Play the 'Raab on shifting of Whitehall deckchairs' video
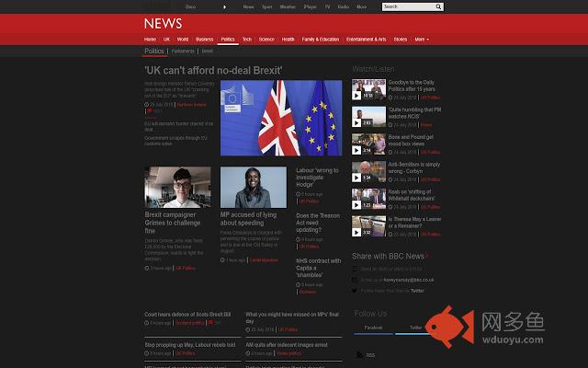The width and height of the screenshot is (588, 368). point(356,204)
